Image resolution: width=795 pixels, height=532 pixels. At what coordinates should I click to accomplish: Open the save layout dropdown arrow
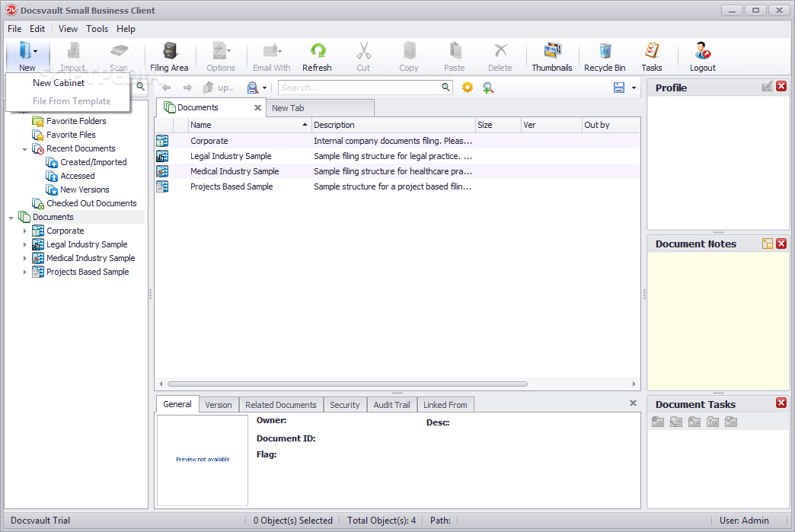coord(634,88)
